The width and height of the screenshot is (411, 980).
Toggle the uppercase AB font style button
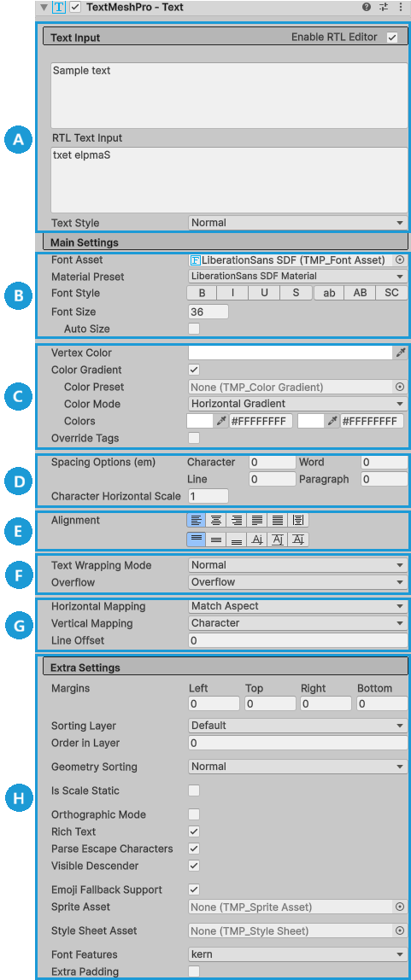pos(360,293)
